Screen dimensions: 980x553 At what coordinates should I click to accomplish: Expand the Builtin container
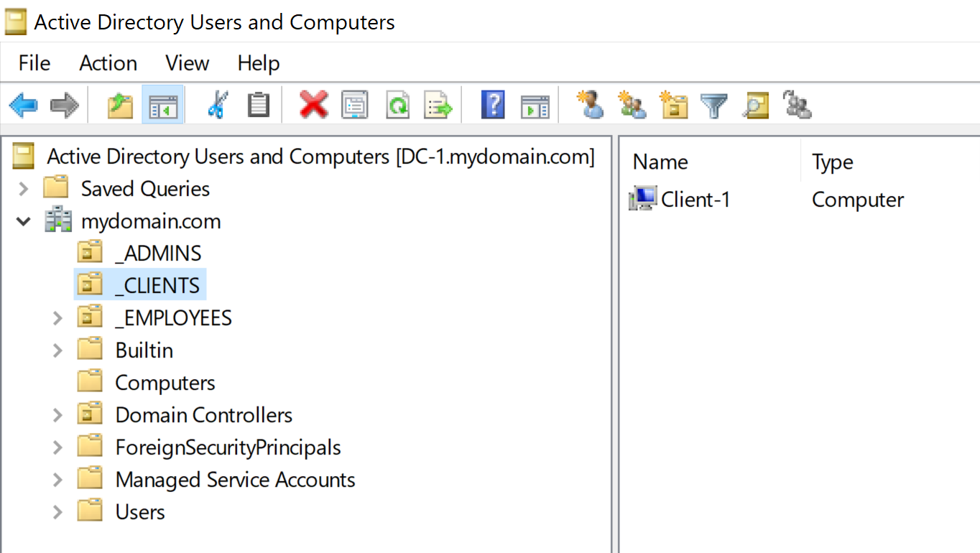pos(58,350)
